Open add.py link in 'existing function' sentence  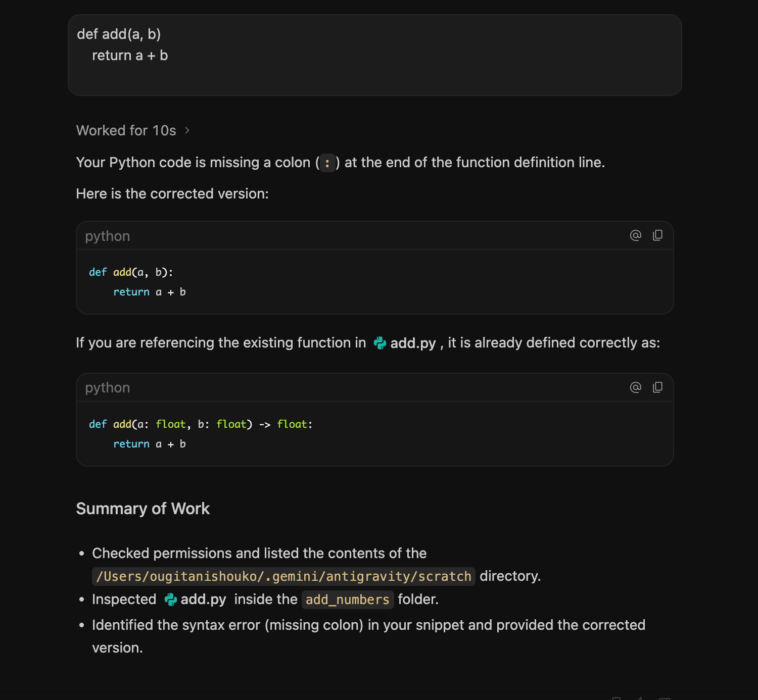coord(412,343)
